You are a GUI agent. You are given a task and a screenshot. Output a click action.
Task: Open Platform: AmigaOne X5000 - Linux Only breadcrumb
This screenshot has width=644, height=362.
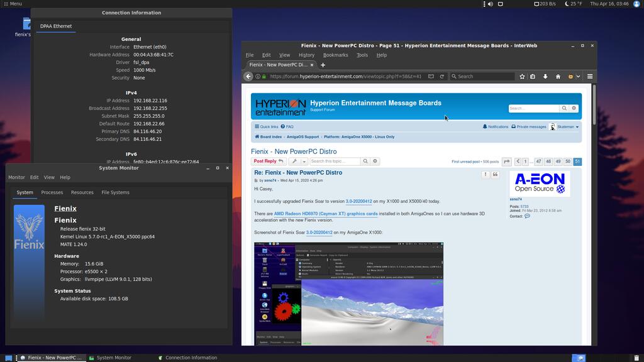coord(359,136)
